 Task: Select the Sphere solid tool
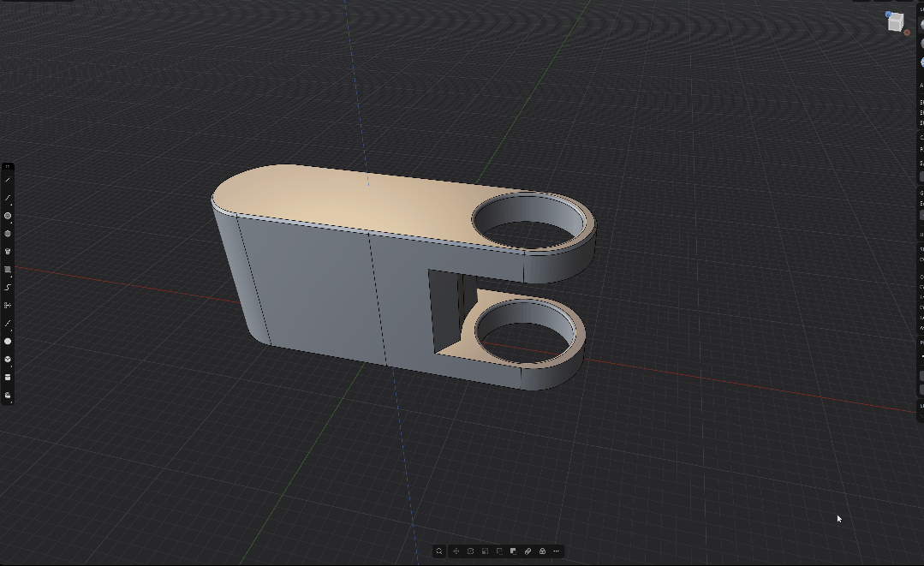click(8, 341)
